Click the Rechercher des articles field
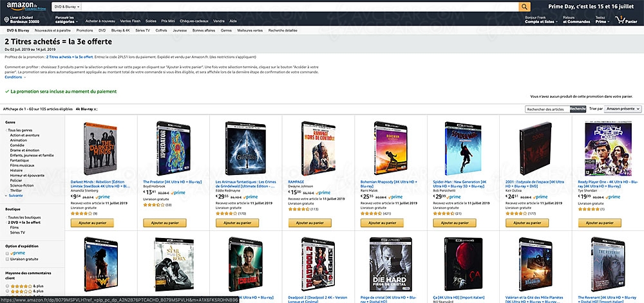 coord(547,109)
